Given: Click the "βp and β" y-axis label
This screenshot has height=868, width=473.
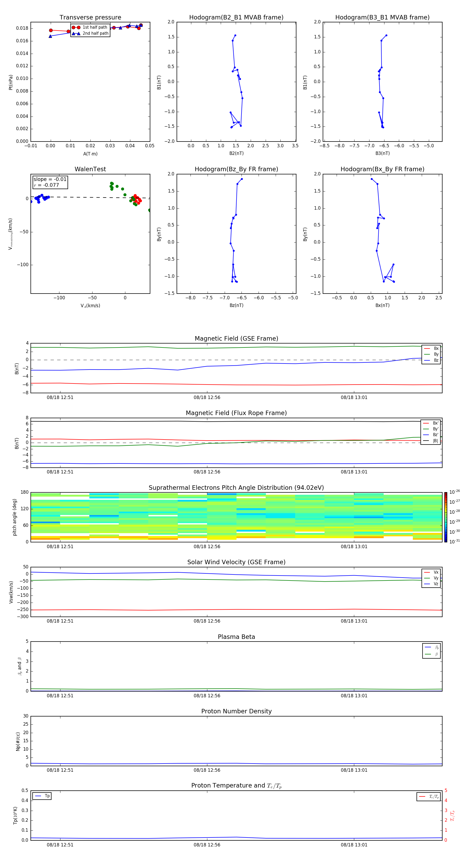Looking at the screenshot, I should [19, 666].
